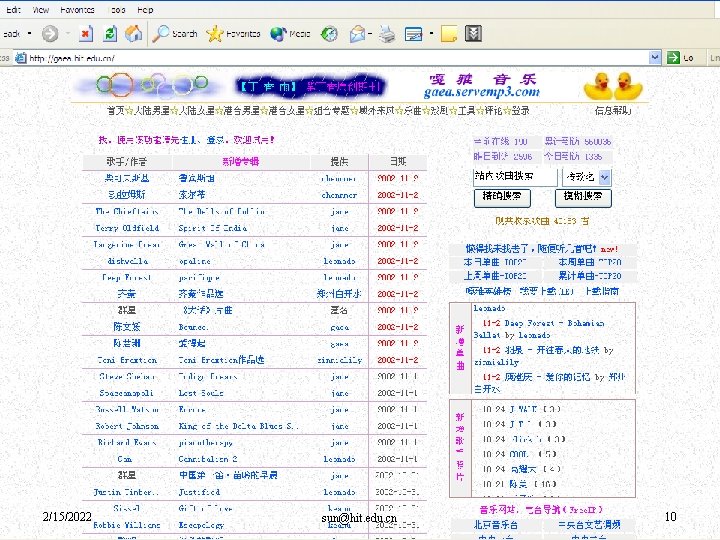720x540 pixels.
Task: Go to Home page via house icon
Action: [133, 34]
